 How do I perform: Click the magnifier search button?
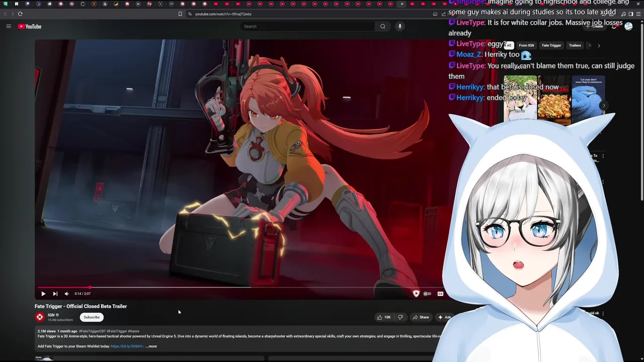pos(383,26)
